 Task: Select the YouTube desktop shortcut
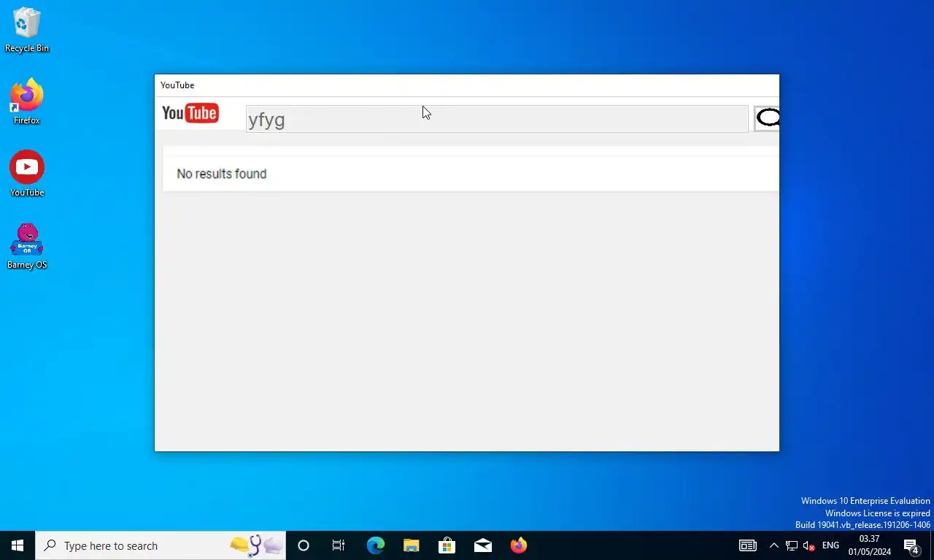coord(27,174)
